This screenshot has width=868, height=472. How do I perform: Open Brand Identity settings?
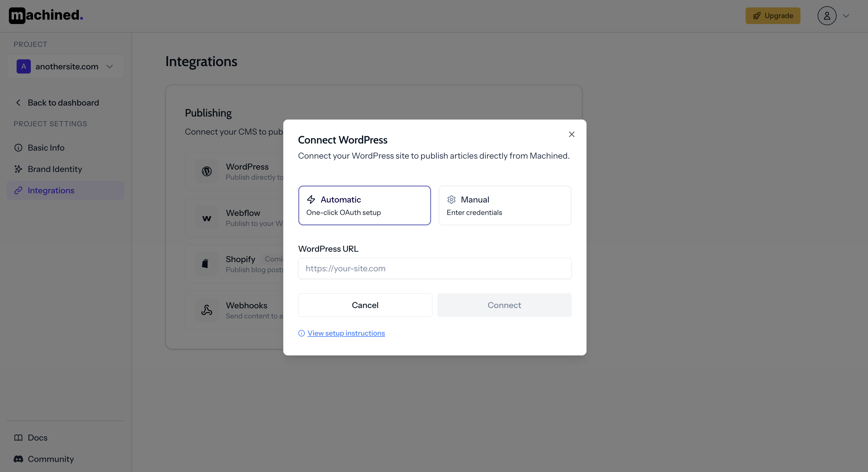pyautogui.click(x=65, y=169)
